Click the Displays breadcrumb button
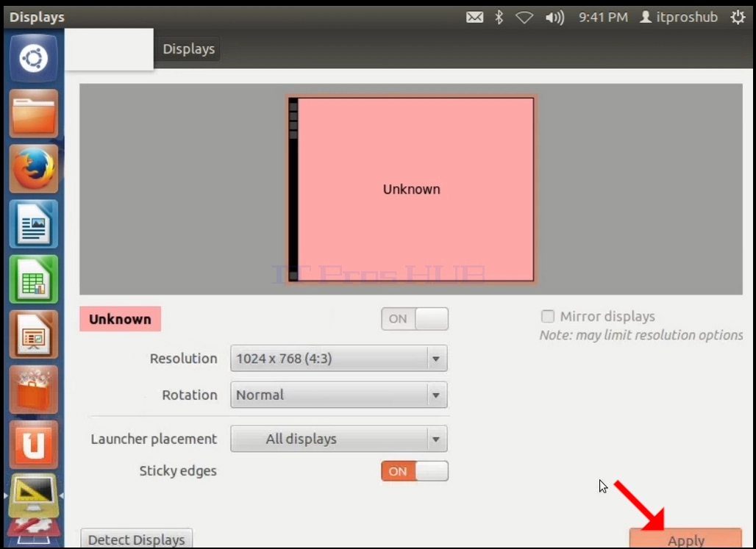Viewport: 756px width, 549px height. point(188,49)
